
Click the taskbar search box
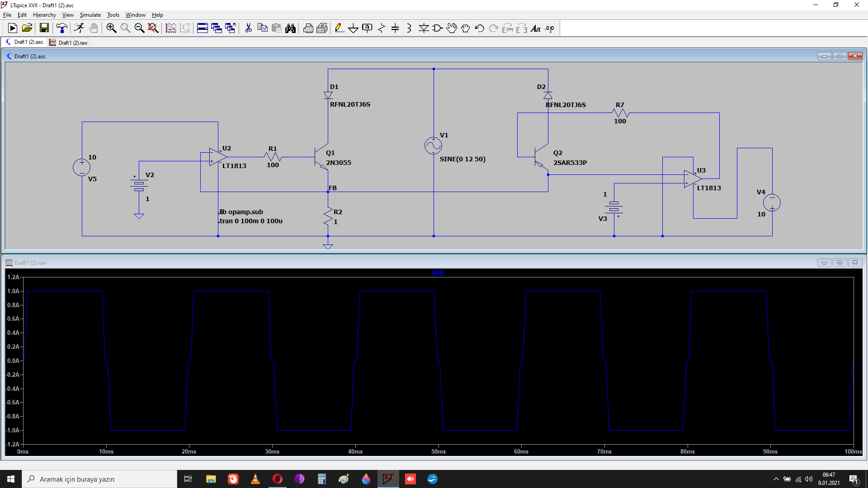99,479
